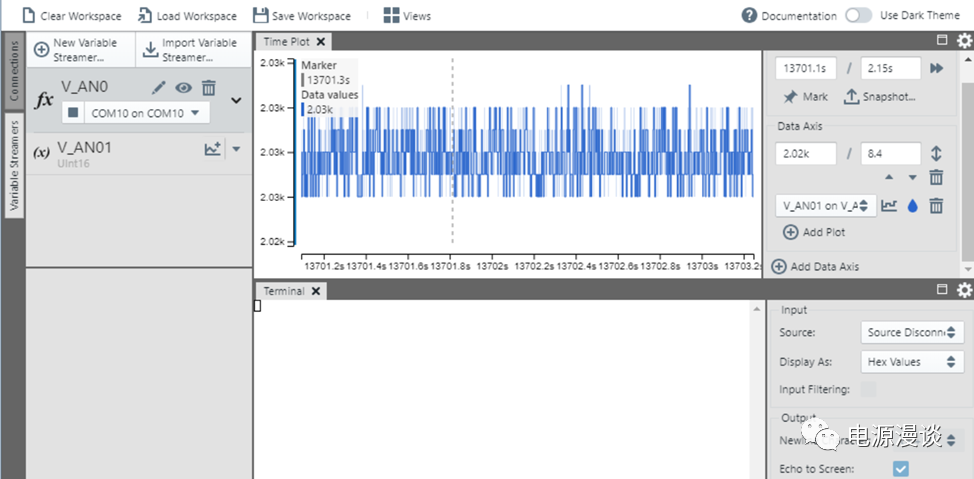Image resolution: width=974 pixels, height=479 pixels.
Task: Click the fast-forward icon next to time width
Action: coord(937,68)
